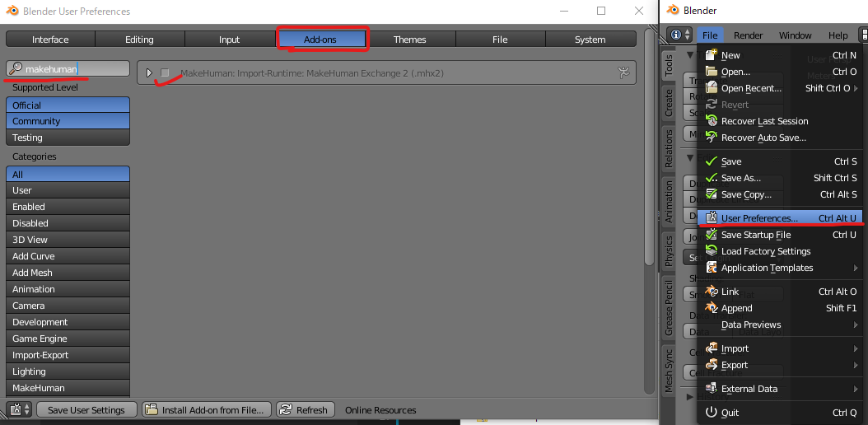The height and width of the screenshot is (425, 868).
Task: Open the editor type selector in preferences footer
Action: click(x=20, y=410)
